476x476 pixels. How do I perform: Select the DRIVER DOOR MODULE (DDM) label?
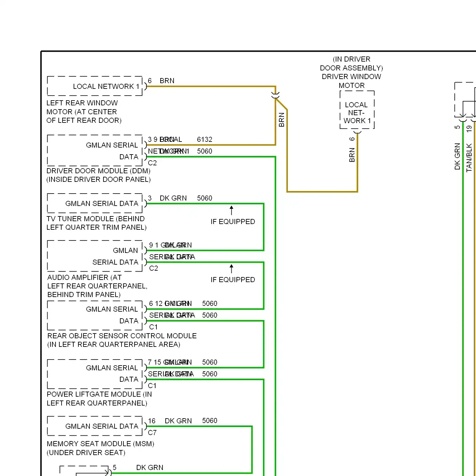pos(98,171)
